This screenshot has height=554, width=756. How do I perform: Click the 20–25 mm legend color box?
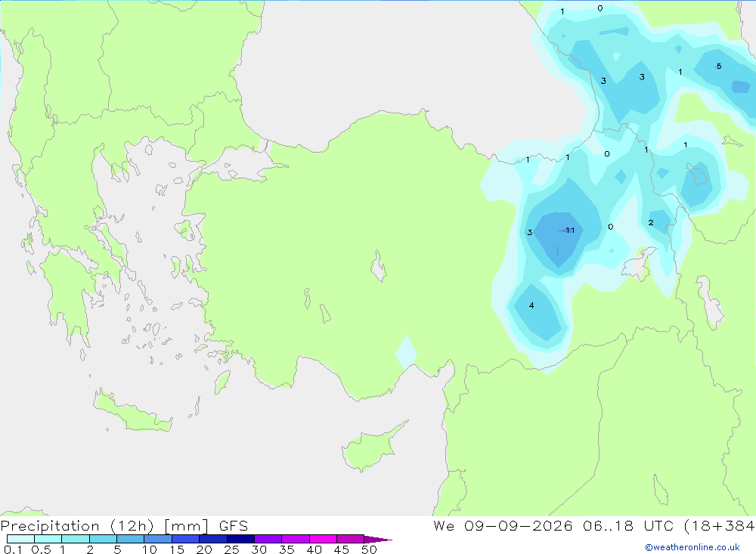(212, 539)
